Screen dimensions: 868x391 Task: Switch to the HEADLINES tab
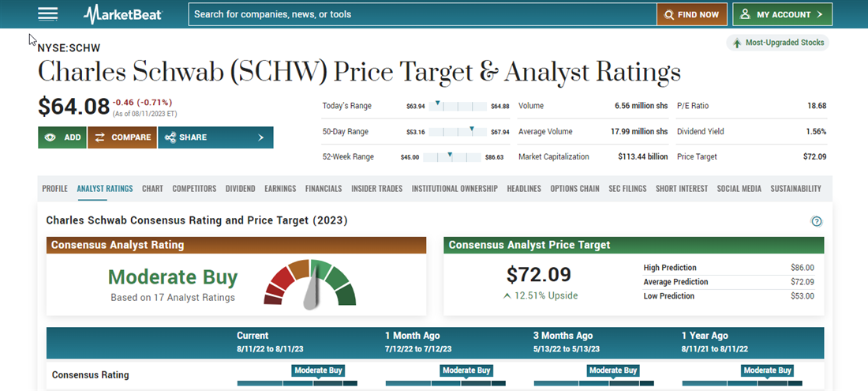pyautogui.click(x=524, y=188)
